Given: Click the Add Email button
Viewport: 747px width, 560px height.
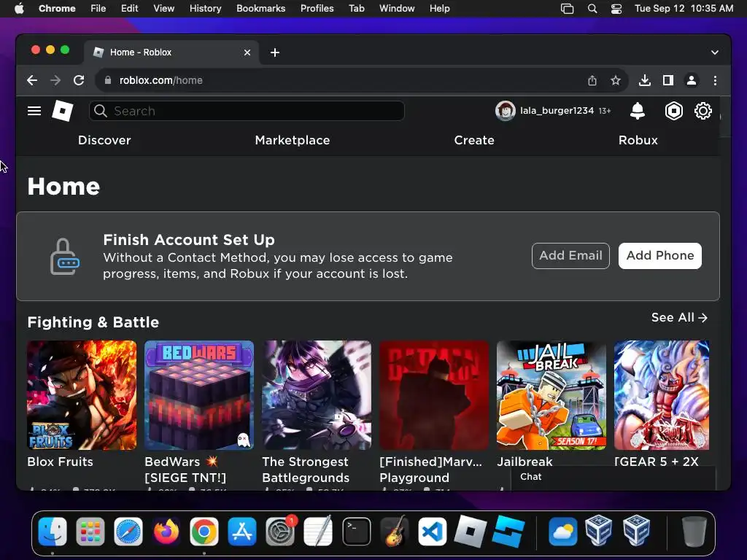Looking at the screenshot, I should [x=570, y=256].
